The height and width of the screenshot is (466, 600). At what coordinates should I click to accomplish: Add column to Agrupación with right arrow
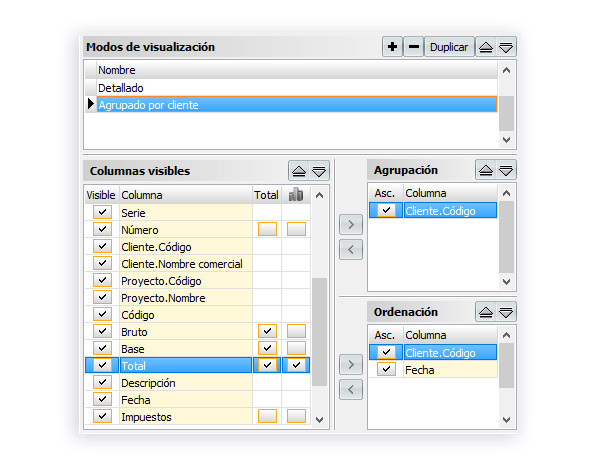pos(350,224)
